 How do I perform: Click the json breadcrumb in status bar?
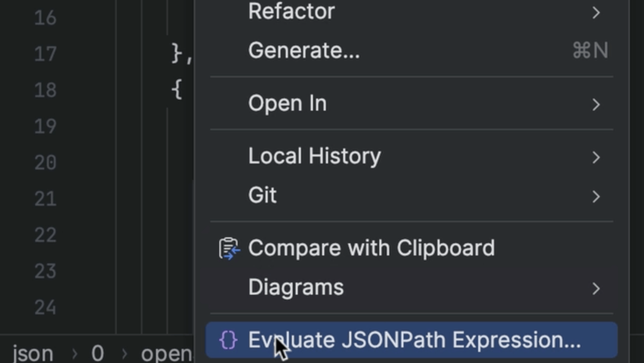(x=31, y=352)
